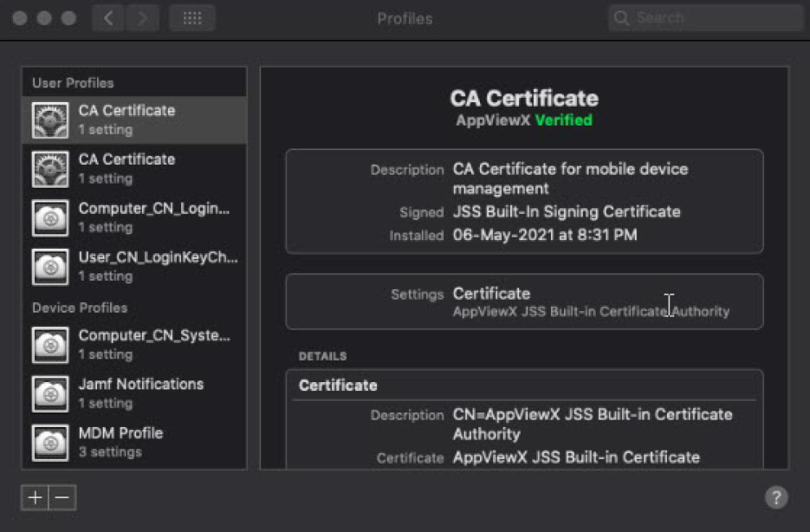Select the Computer_CN_Syste... profile name
The image size is (810, 532).
click(x=154, y=335)
